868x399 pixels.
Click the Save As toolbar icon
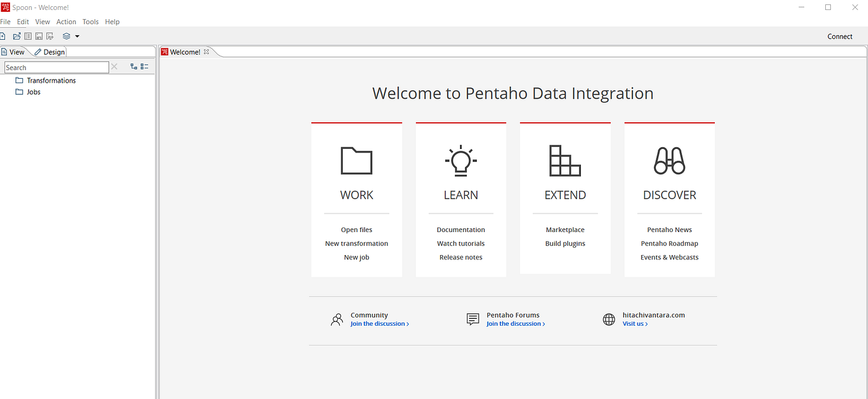click(50, 37)
